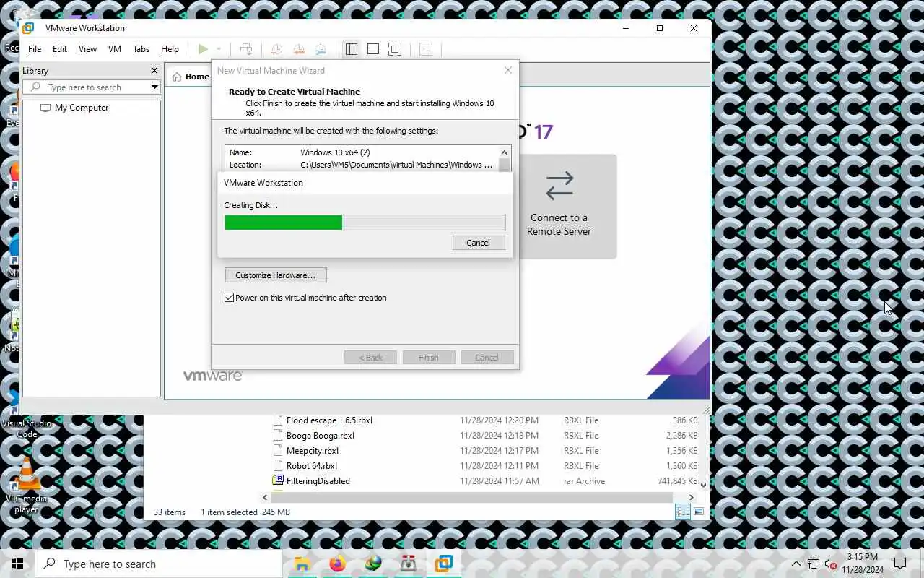Click the Creating Disk progress bar

click(365, 223)
